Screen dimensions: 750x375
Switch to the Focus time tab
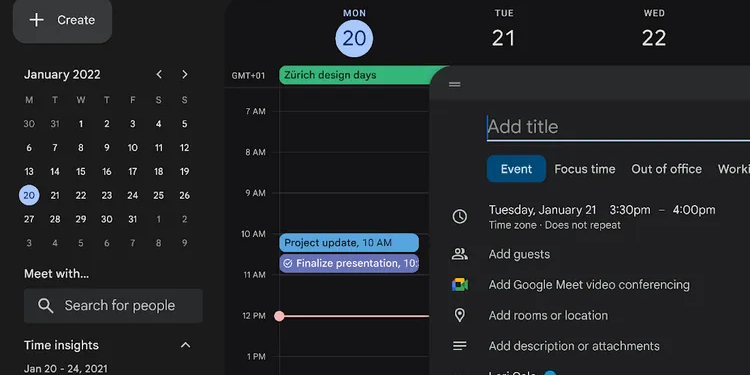[x=585, y=169]
